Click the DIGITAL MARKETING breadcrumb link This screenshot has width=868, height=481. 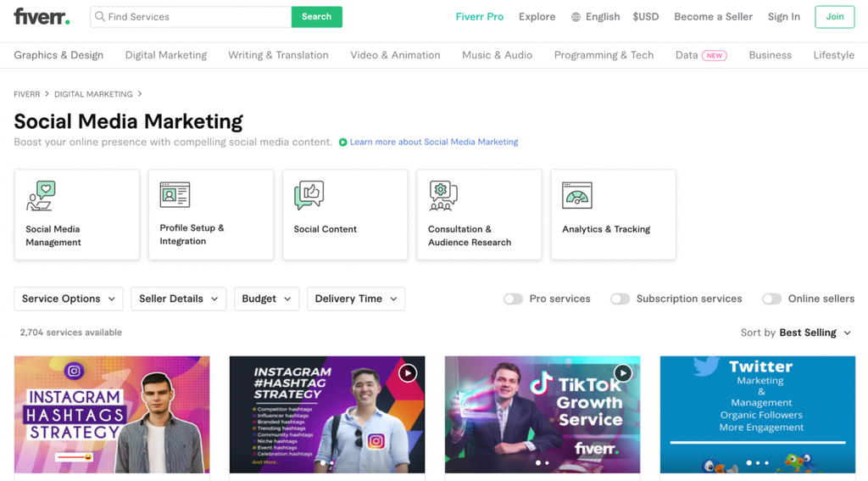coord(93,94)
